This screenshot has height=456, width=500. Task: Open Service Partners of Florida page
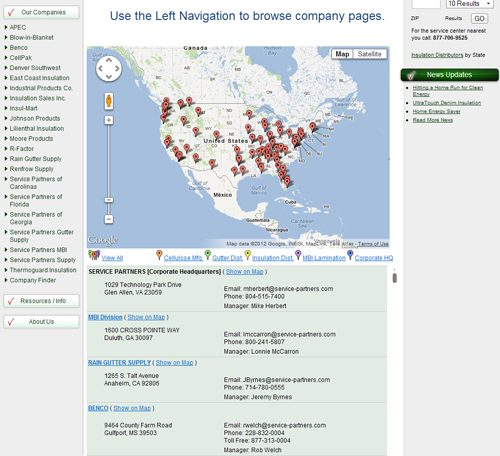(36, 200)
